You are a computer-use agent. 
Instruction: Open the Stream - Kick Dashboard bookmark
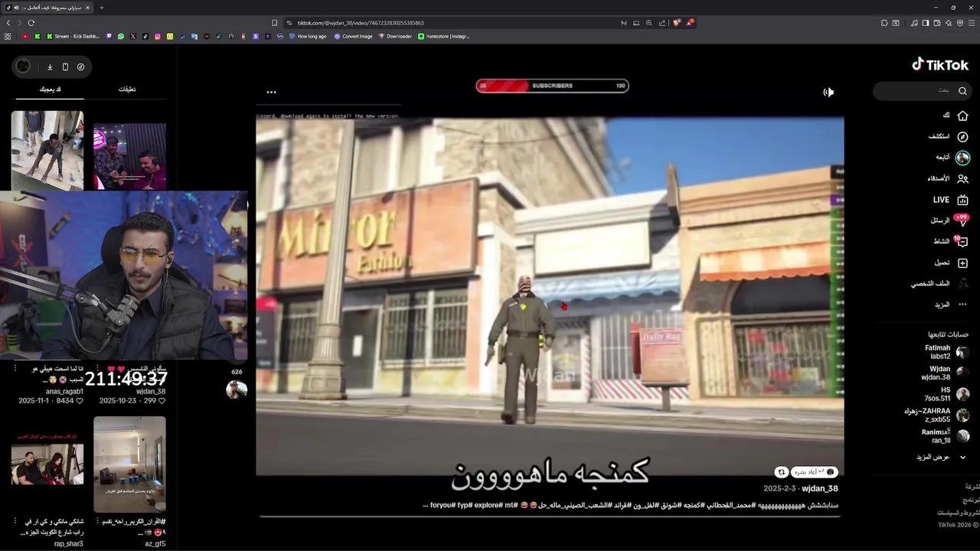click(73, 36)
